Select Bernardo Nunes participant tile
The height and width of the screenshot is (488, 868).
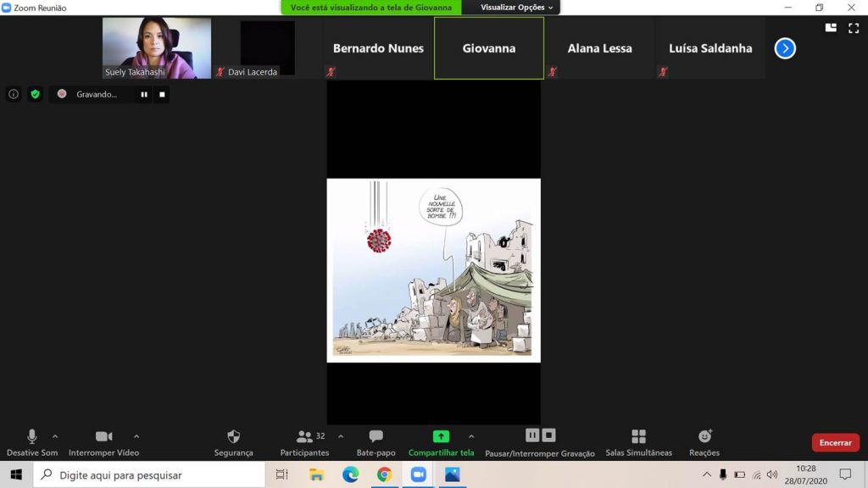pyautogui.click(x=378, y=48)
